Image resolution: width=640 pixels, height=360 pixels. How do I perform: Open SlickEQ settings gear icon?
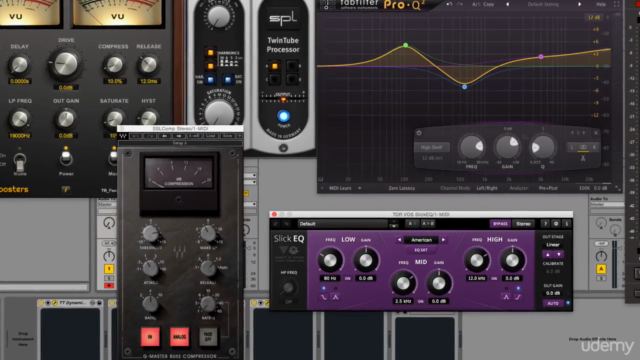(x=556, y=224)
